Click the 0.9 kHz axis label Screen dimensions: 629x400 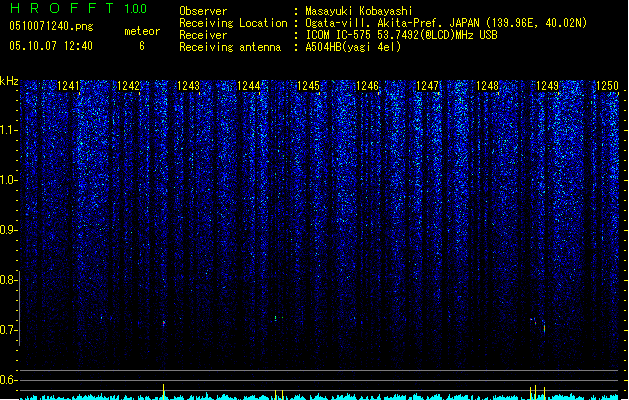(x=8, y=230)
